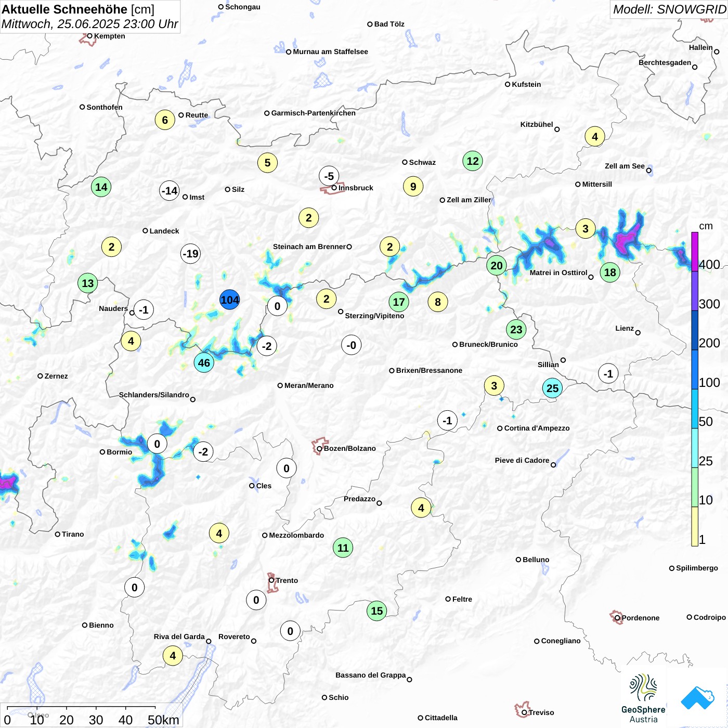This screenshot has height=728, width=728.
Task: Click the magenta 400 cm legend color
Action: (695, 252)
